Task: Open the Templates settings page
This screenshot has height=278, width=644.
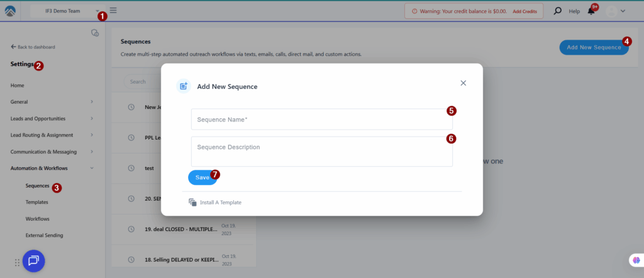Action: [x=36, y=202]
